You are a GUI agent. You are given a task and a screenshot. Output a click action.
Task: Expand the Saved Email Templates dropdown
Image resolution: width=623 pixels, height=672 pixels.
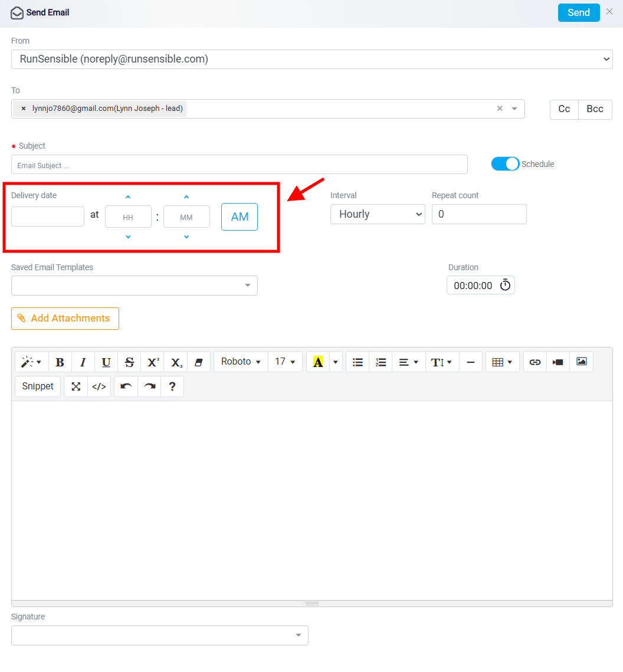pyautogui.click(x=134, y=286)
